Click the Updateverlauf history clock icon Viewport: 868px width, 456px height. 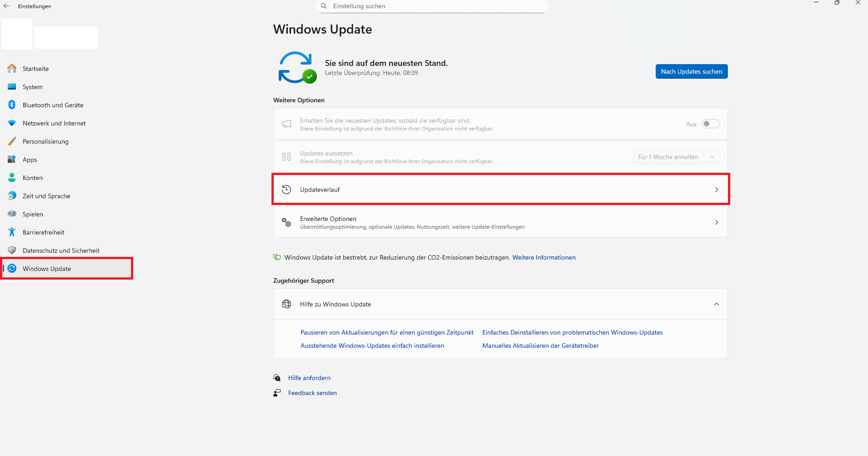point(286,190)
